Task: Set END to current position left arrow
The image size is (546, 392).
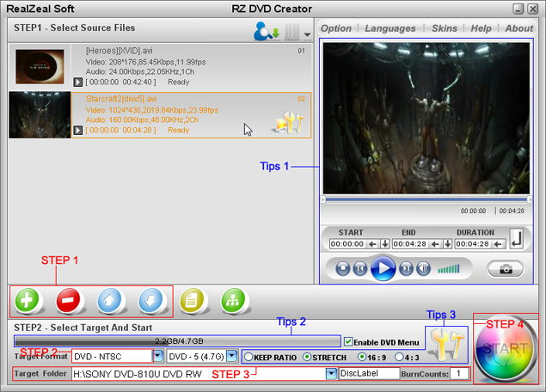Action: (x=435, y=244)
